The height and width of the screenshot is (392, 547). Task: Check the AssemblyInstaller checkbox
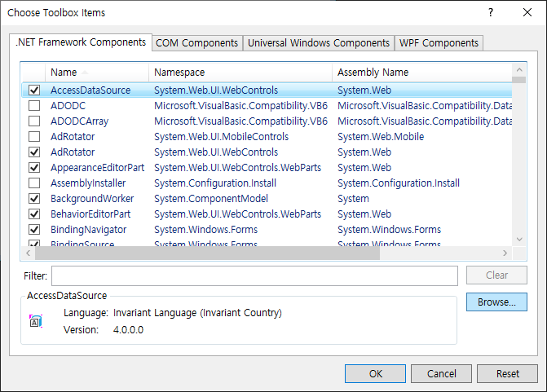click(34, 183)
